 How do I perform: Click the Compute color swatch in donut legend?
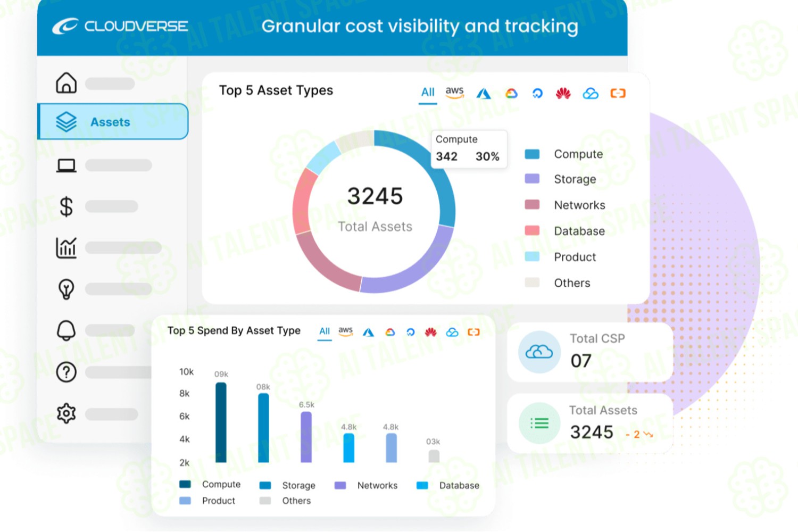[532, 154]
